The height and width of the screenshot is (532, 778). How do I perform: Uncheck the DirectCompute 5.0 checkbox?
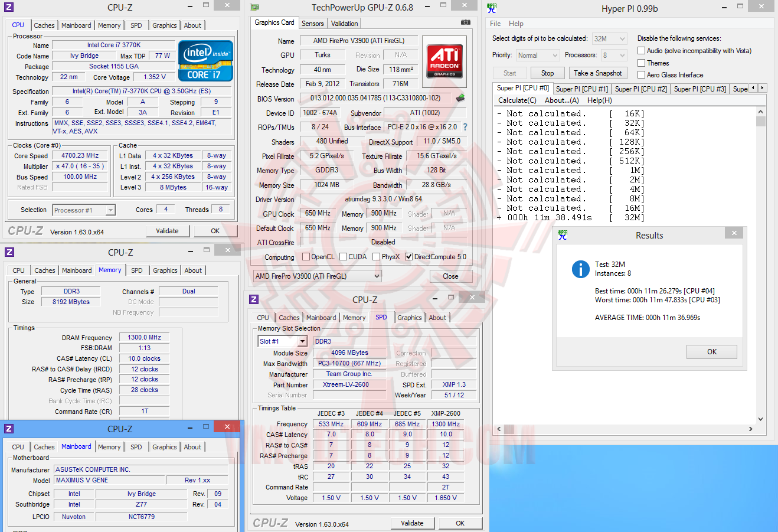point(409,257)
